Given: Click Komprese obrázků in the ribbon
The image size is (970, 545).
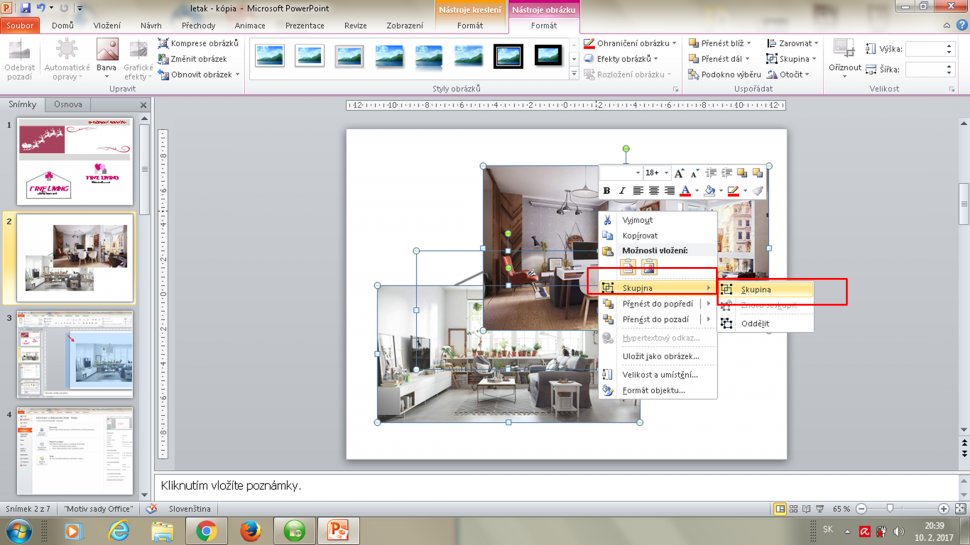Looking at the screenshot, I should (198, 43).
